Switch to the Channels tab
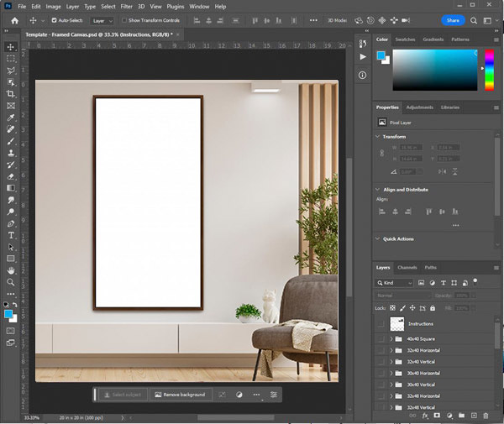Screen dimensions: 504x424 pyautogui.click(x=407, y=268)
